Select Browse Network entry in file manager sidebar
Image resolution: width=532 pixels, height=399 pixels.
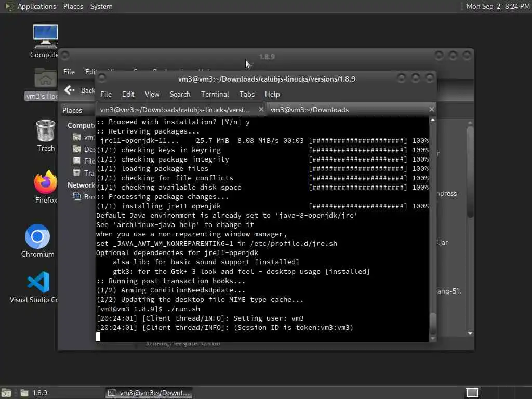(84, 197)
